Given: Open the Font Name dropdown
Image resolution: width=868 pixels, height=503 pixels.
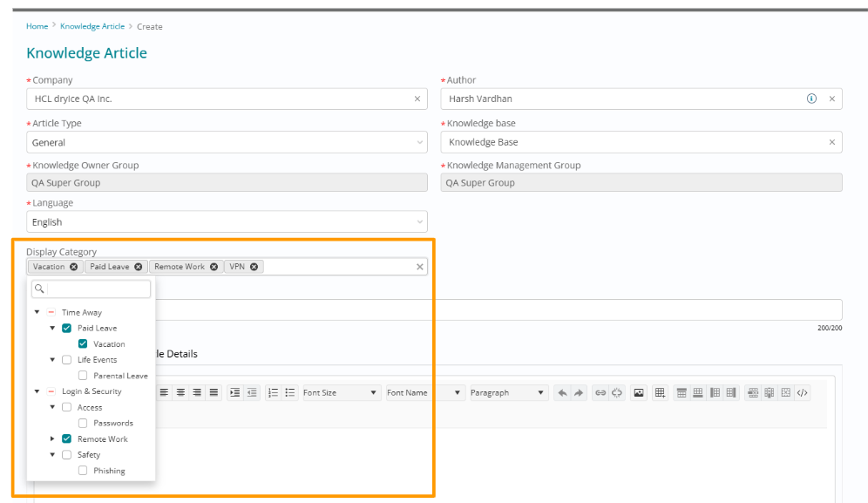Looking at the screenshot, I should point(424,393).
